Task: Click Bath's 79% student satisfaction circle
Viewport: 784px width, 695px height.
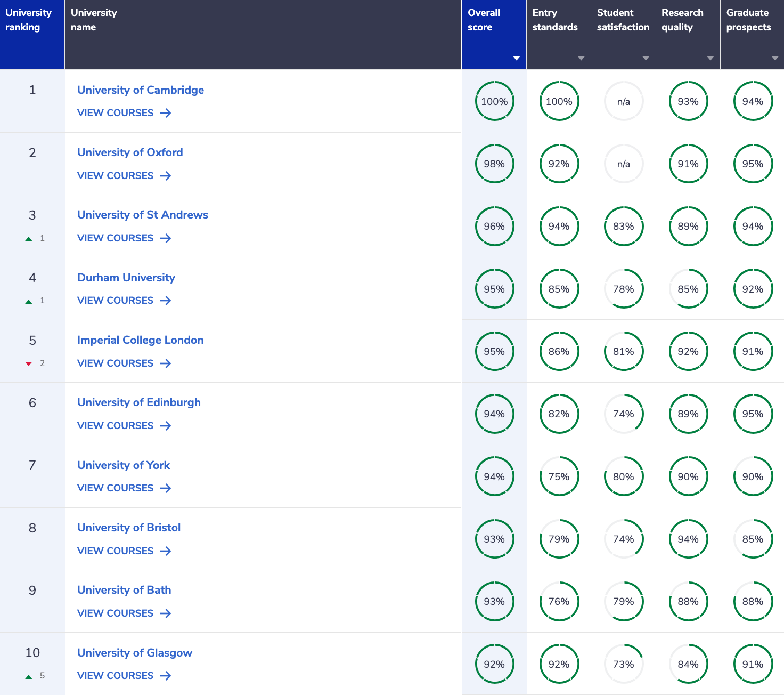Action: [x=624, y=601]
